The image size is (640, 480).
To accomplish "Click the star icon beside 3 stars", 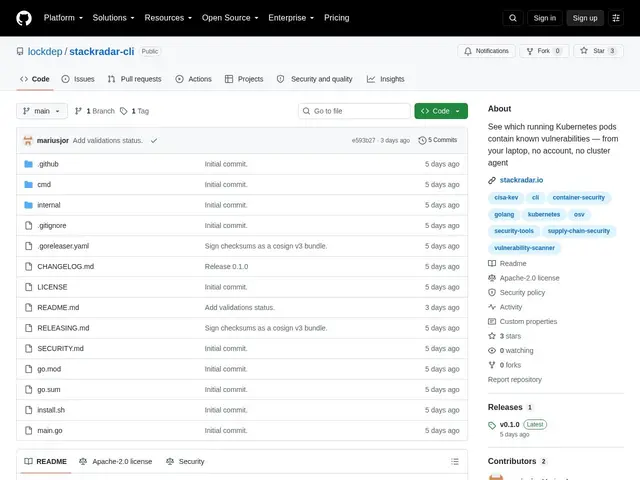I will [x=492, y=336].
